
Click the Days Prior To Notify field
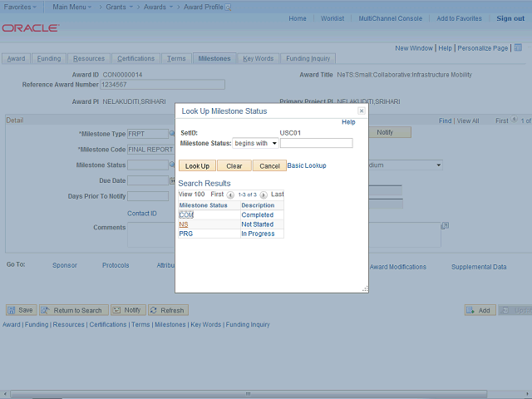point(148,196)
